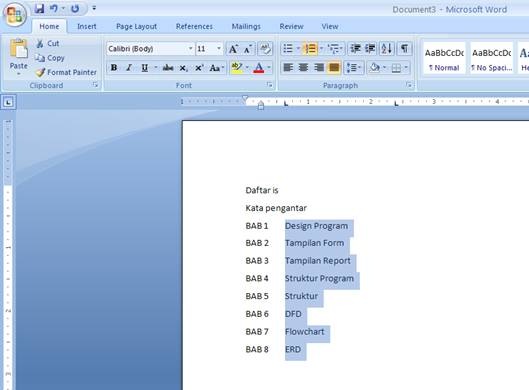Click the red Font Color swatch
Screen dimensions: 529x390
coord(259,68)
